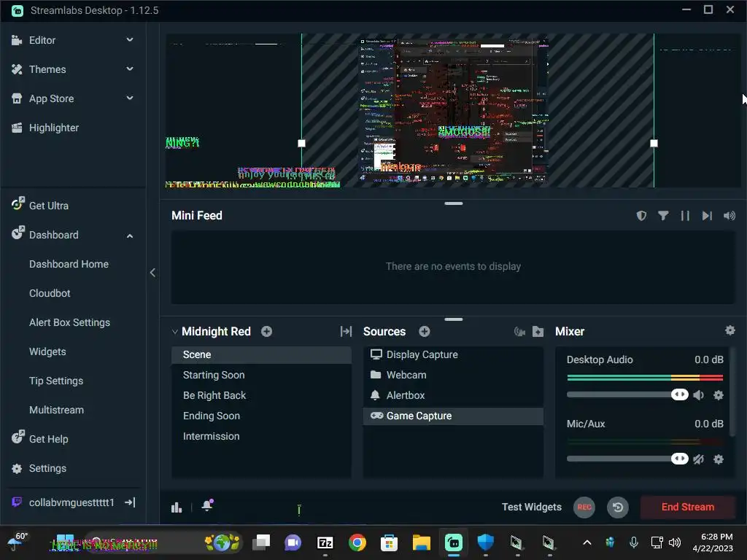Open Widgets page
The width and height of the screenshot is (747, 560).
[x=47, y=351]
